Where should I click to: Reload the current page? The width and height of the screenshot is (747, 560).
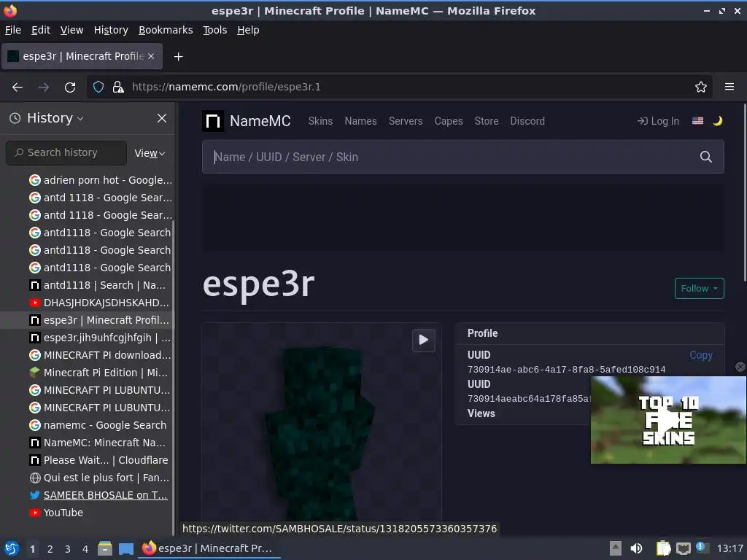(70, 87)
